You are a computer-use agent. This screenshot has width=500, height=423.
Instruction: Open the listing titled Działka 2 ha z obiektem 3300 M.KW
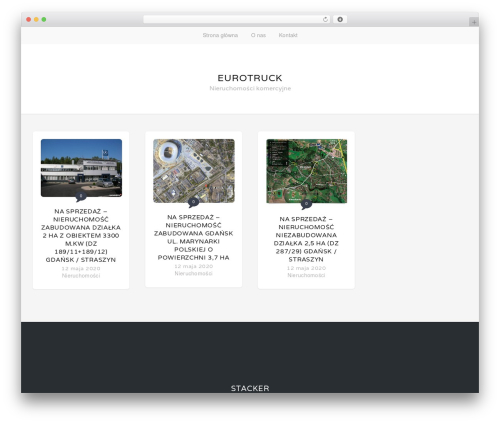(81, 235)
